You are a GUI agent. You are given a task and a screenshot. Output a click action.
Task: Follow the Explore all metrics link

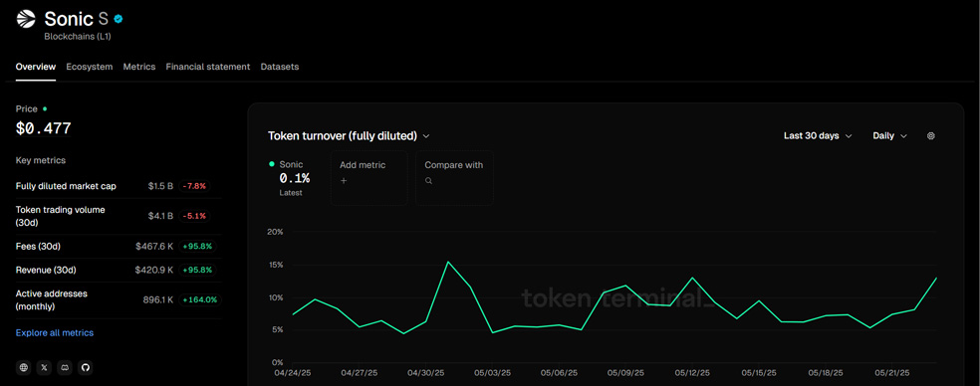point(55,333)
